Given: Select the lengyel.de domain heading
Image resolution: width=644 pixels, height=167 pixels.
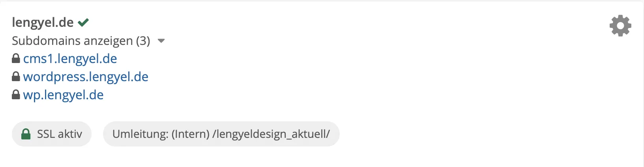Looking at the screenshot, I should (43, 22).
